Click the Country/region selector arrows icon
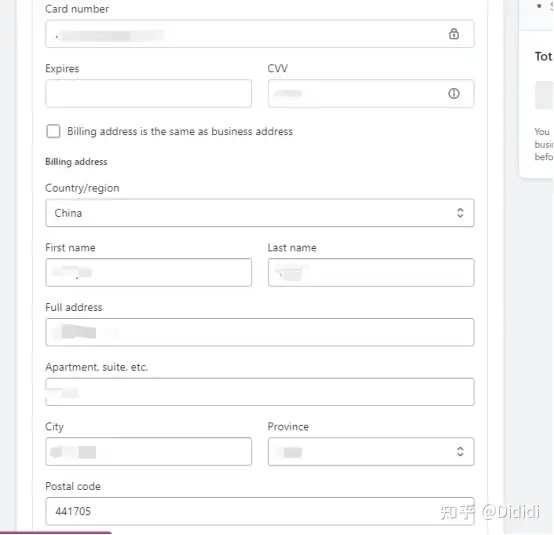Image resolution: width=554 pixels, height=535 pixels. click(x=460, y=213)
